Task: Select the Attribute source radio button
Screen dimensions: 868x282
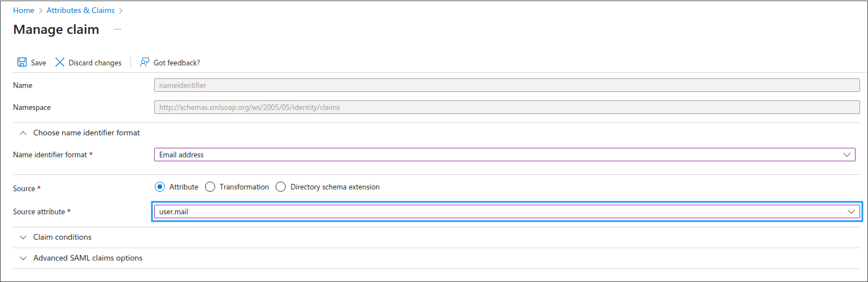Action: (160, 187)
